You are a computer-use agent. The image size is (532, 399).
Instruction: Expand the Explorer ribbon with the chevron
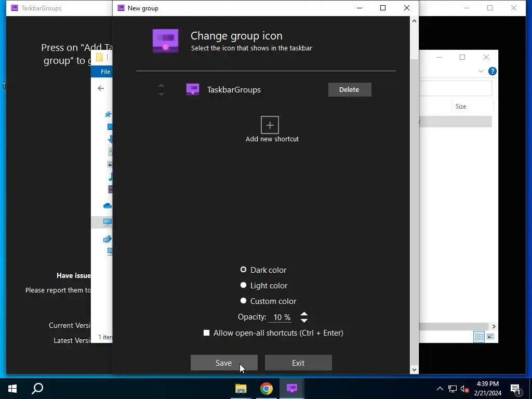click(481, 71)
